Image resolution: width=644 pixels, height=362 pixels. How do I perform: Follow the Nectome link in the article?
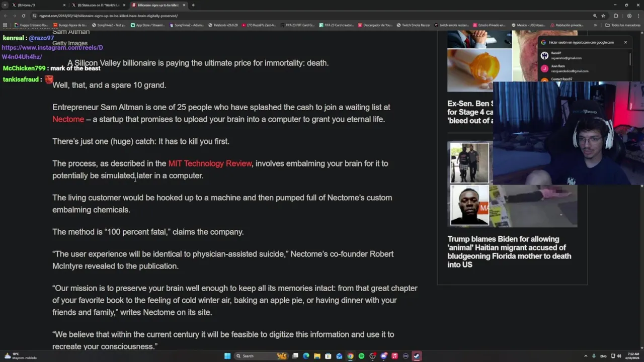click(x=68, y=119)
